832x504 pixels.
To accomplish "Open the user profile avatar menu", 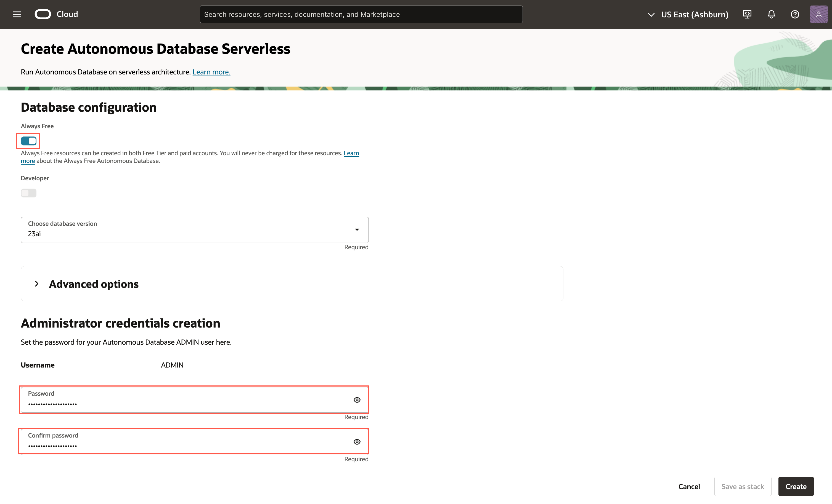I will click(818, 14).
